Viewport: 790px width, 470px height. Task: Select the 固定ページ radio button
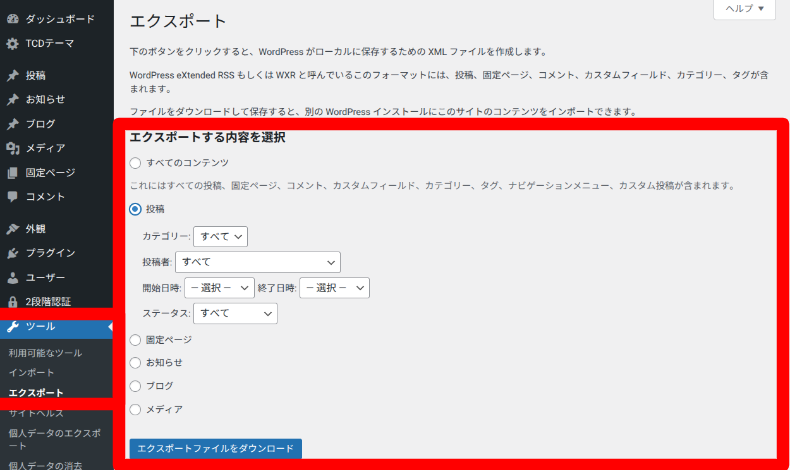(135, 340)
